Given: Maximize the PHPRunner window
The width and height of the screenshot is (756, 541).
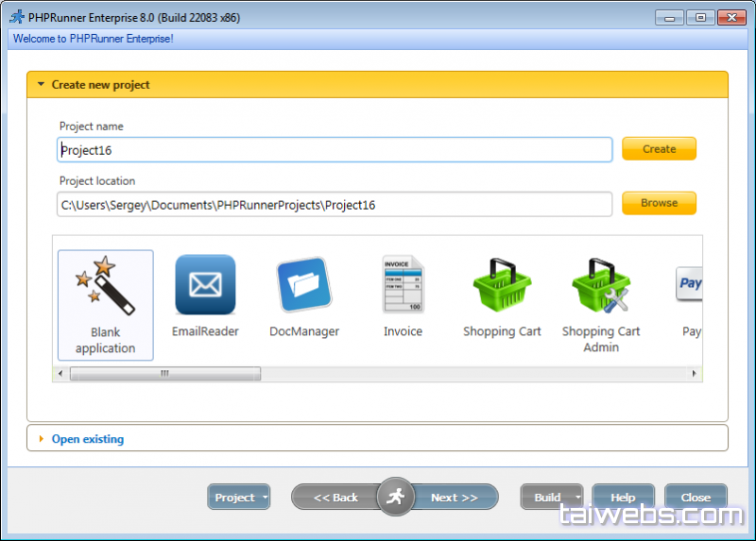Looking at the screenshot, I should tap(700, 18).
